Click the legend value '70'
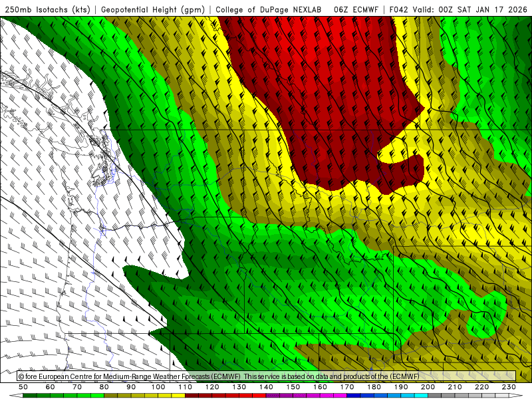 point(77,387)
